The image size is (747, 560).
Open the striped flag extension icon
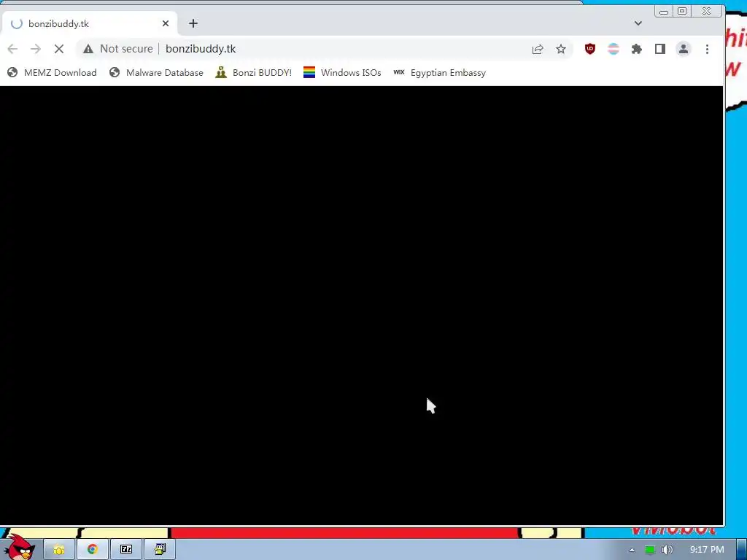point(614,49)
